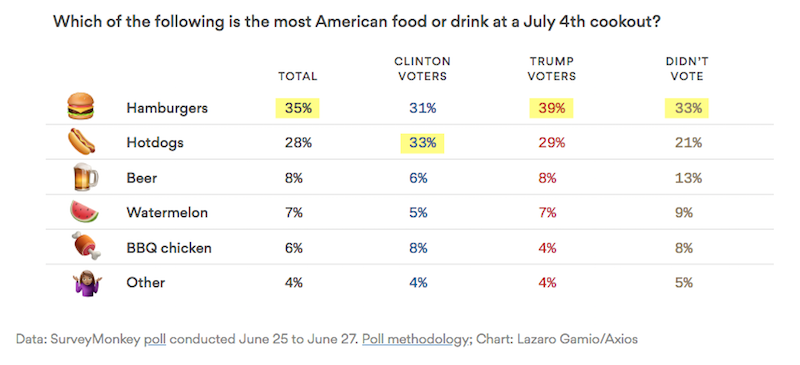Click the TOTAL column header

[x=297, y=77]
